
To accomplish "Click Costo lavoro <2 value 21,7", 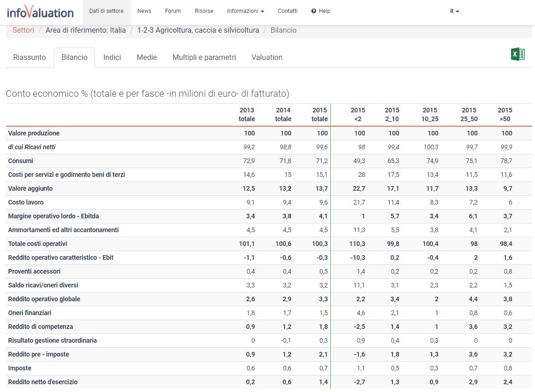I will click(x=359, y=202).
